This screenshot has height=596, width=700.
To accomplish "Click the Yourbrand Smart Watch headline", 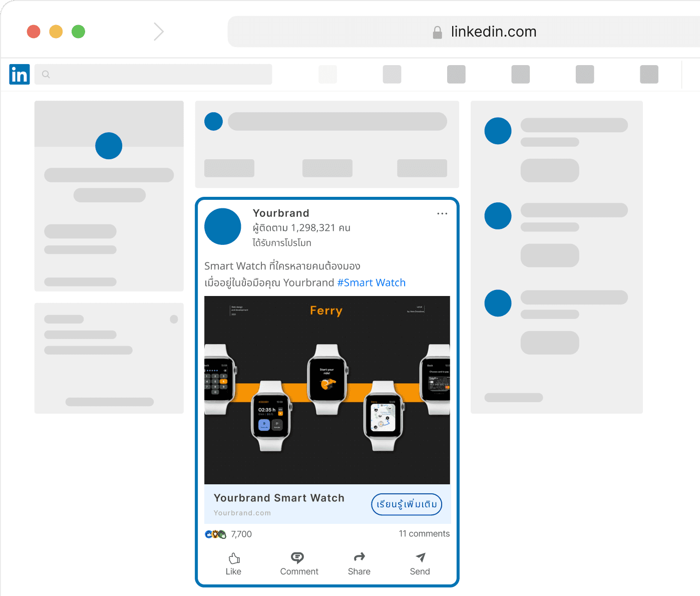I will coord(279,498).
